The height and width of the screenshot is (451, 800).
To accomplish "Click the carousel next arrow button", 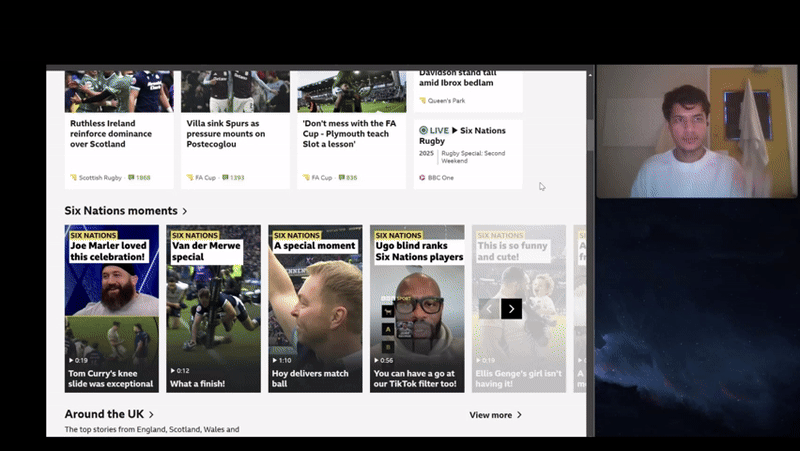I will pyautogui.click(x=511, y=309).
